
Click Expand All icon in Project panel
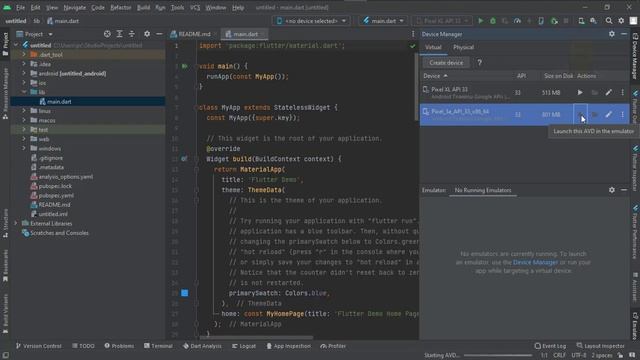[x=119, y=34]
